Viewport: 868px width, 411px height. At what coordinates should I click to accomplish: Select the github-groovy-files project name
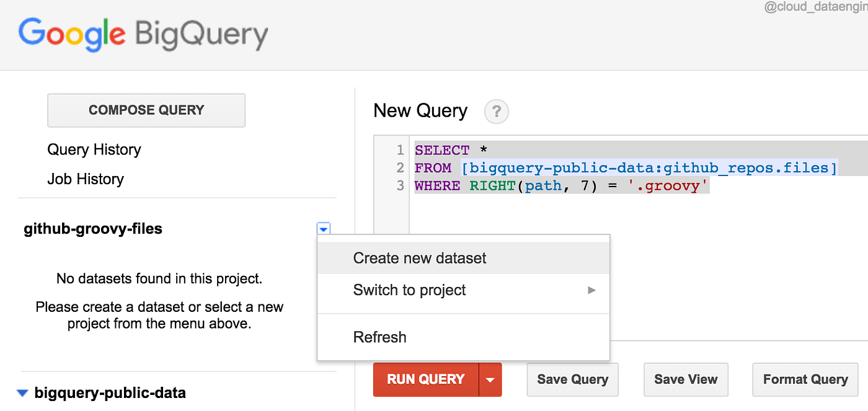click(93, 229)
